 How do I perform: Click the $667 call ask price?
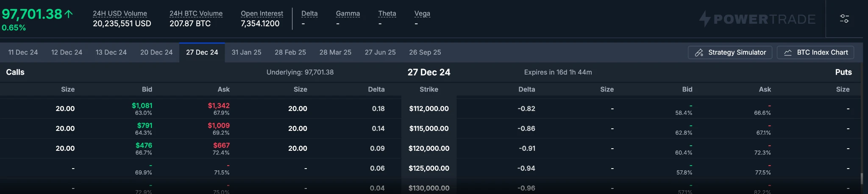[221, 145]
